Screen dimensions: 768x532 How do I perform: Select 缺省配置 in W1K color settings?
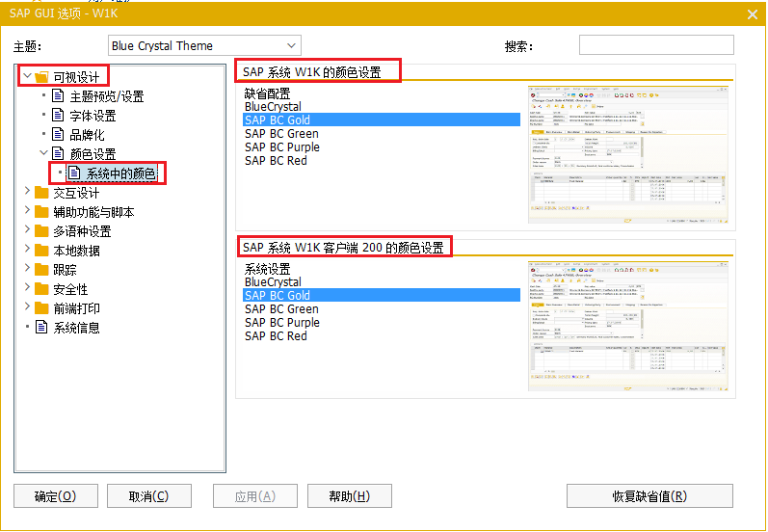382,93
